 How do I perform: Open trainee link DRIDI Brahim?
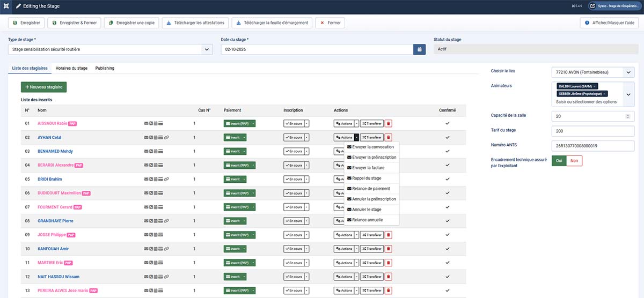pyautogui.click(x=50, y=179)
